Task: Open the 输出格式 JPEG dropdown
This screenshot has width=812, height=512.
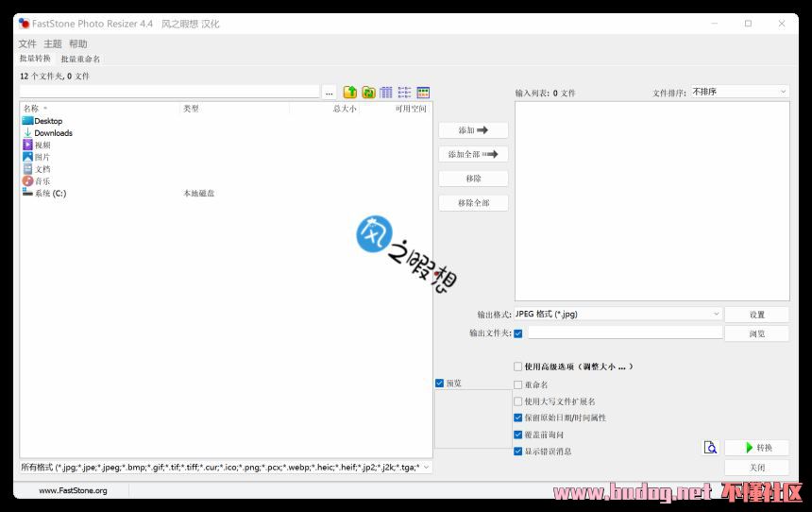Action: pos(617,314)
